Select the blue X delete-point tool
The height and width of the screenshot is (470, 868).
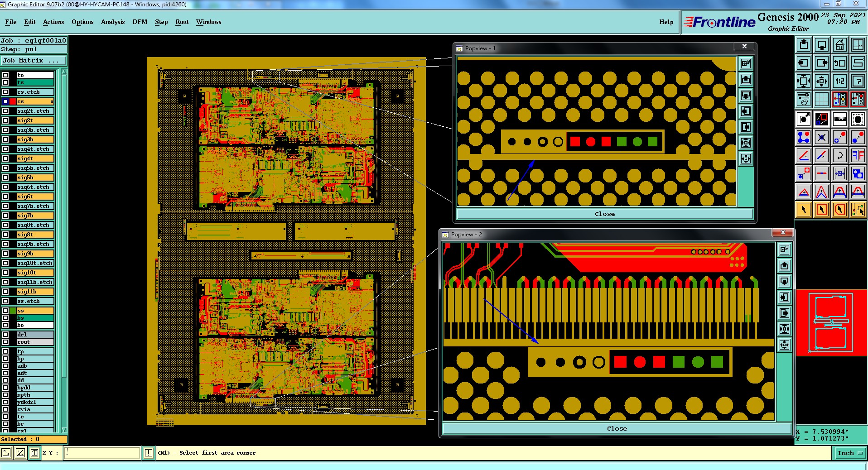click(x=822, y=137)
